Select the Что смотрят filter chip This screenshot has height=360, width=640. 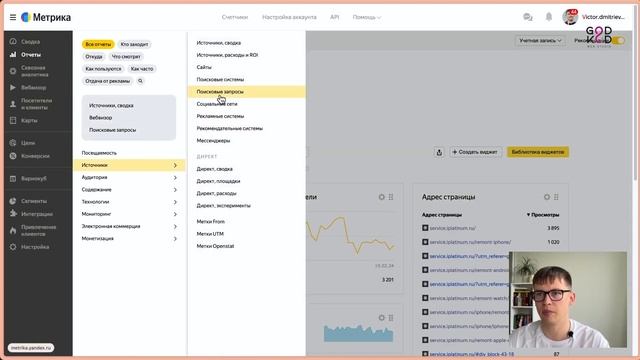point(126,56)
